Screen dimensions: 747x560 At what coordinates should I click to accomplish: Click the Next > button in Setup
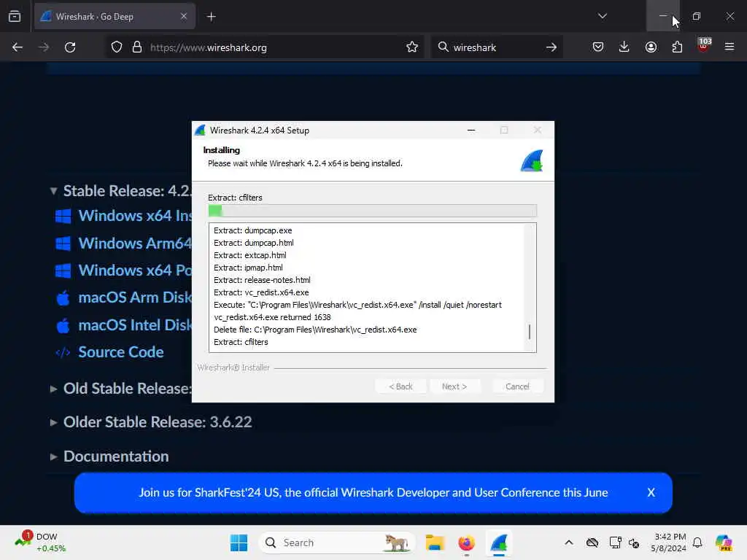(x=454, y=386)
